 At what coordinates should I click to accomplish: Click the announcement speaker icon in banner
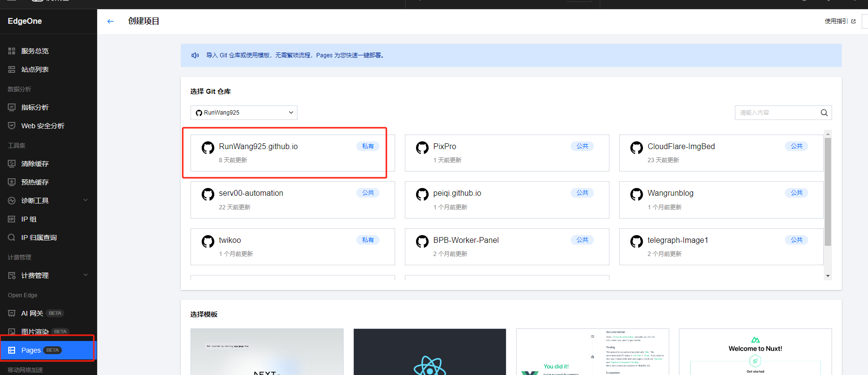(x=195, y=55)
